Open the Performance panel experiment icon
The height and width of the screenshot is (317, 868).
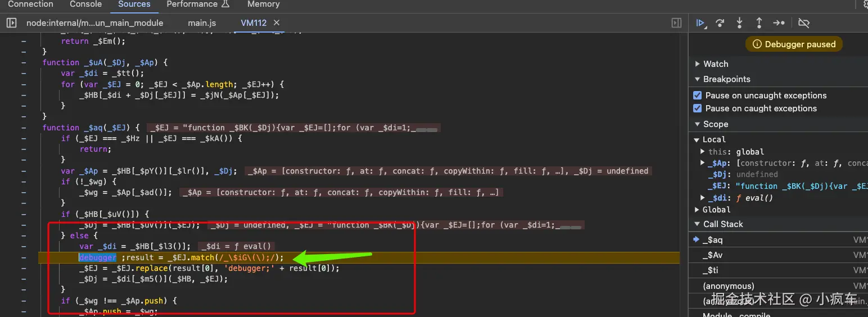[x=225, y=4]
